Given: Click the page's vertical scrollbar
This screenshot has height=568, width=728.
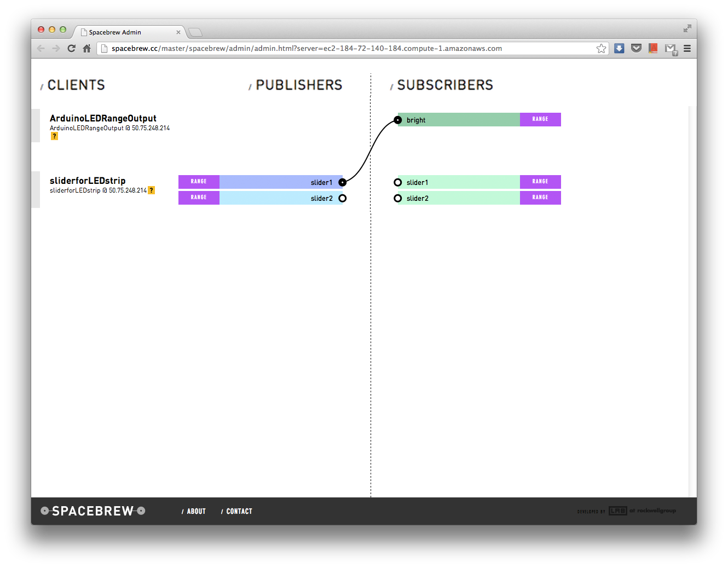Looking at the screenshot, I should [x=692, y=301].
